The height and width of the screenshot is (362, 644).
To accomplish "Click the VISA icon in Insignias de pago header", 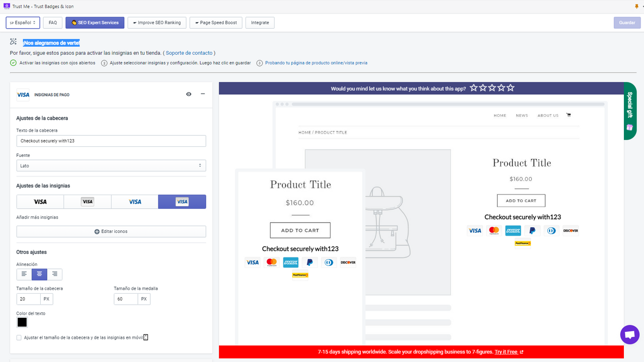I will tap(23, 94).
